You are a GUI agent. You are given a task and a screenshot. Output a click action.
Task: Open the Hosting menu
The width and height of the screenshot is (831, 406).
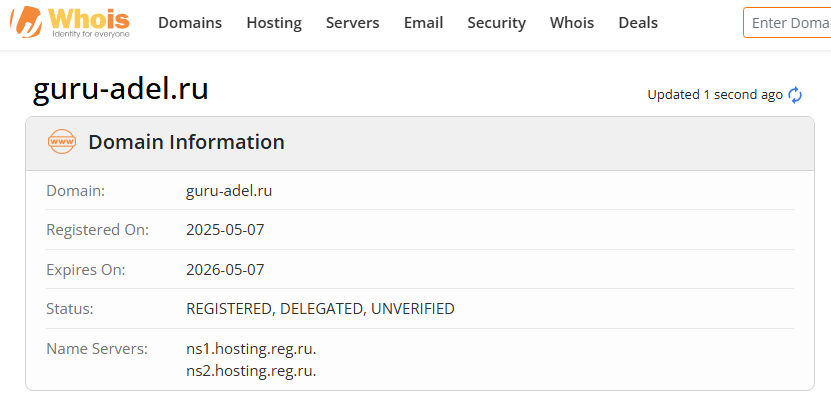pyautogui.click(x=274, y=23)
